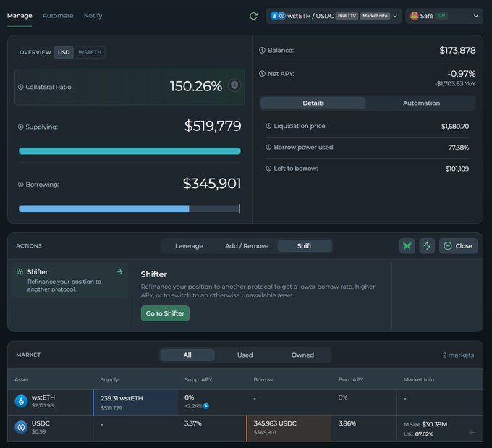Image resolution: width=492 pixels, height=448 pixels.
Task: Click info icon next to Supplying
Action: coord(21,127)
